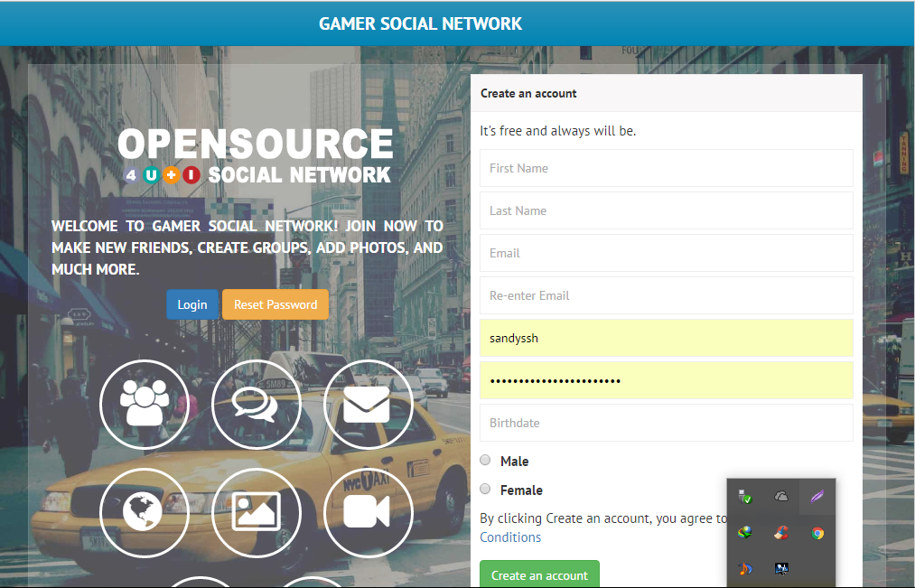The image size is (915, 588).
Task: Select the Female radio button
Action: (486, 489)
